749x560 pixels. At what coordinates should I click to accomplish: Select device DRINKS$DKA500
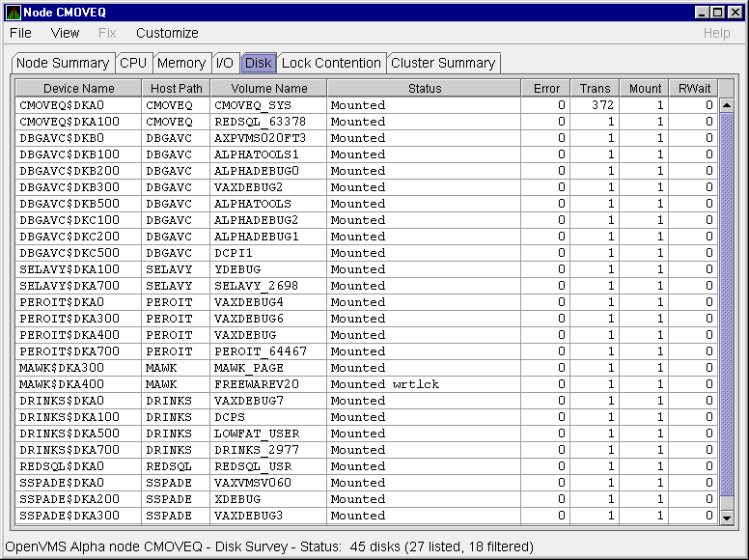pos(69,434)
